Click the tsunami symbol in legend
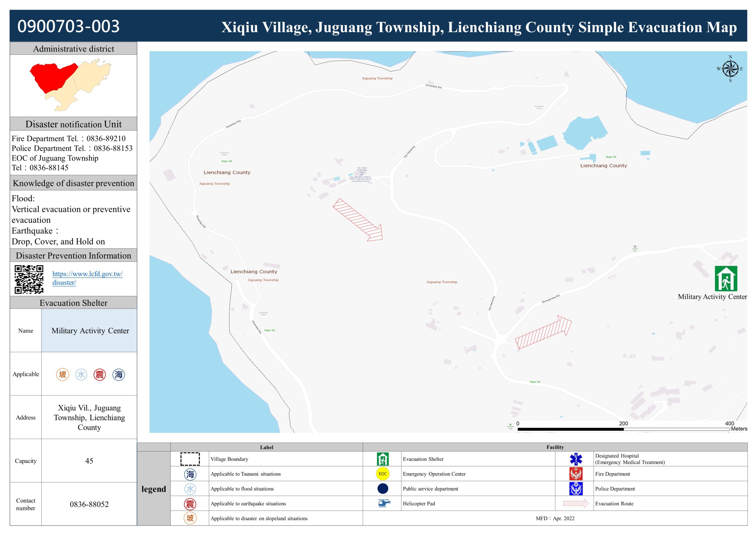This screenshot has height=535, width=756. point(190,474)
